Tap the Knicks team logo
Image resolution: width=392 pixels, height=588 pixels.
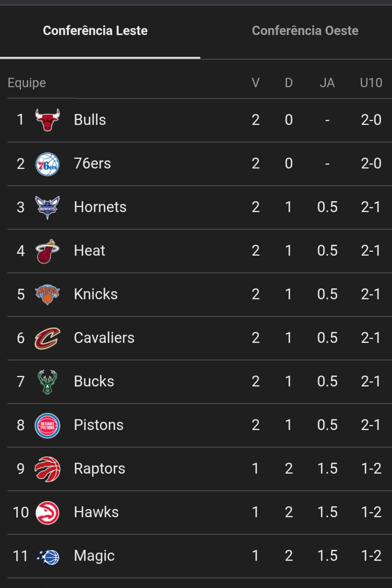tap(48, 295)
